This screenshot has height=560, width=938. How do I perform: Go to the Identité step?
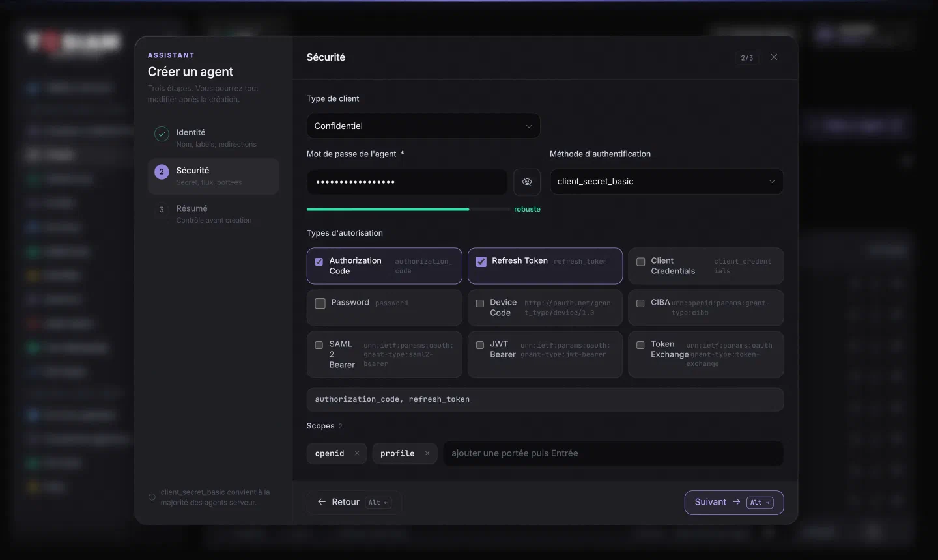click(x=214, y=138)
